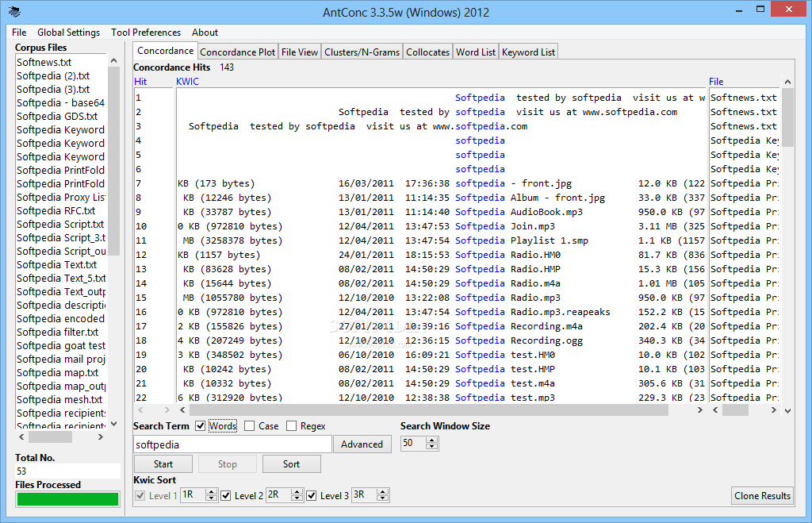
Task: Click the search term input field
Action: tap(232, 444)
